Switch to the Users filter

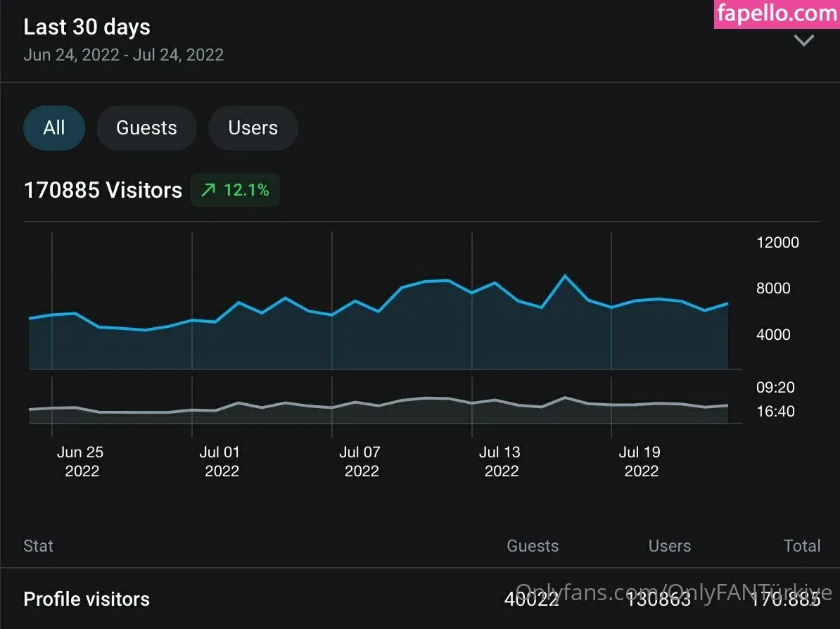pyautogui.click(x=253, y=128)
